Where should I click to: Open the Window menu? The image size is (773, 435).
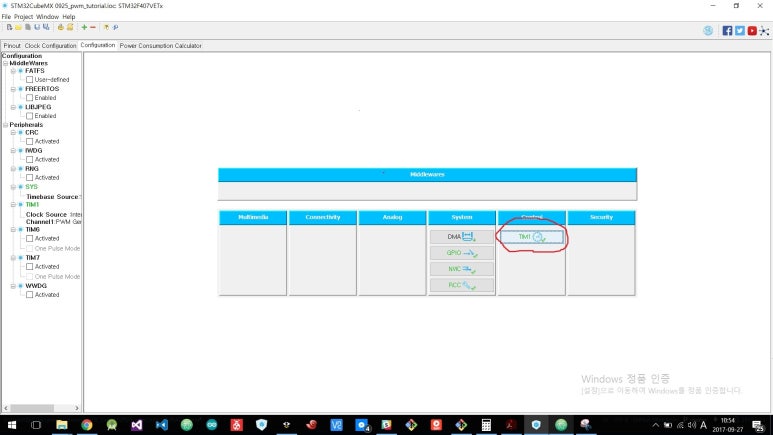[47, 17]
